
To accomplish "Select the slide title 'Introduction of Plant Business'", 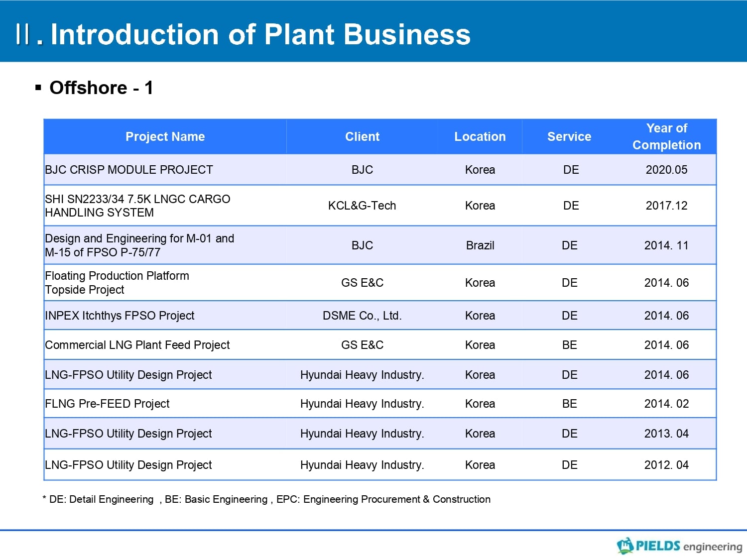I will 260,34.
